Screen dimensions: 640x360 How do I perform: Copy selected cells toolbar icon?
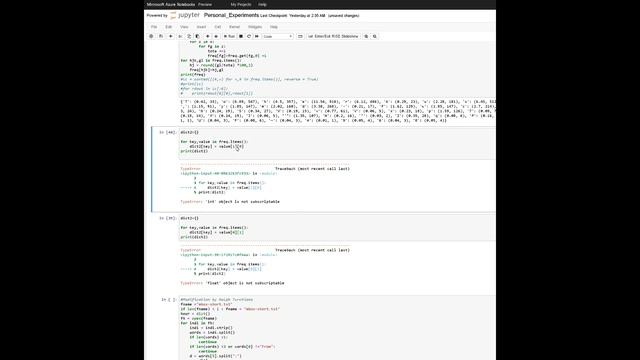click(x=189, y=36)
